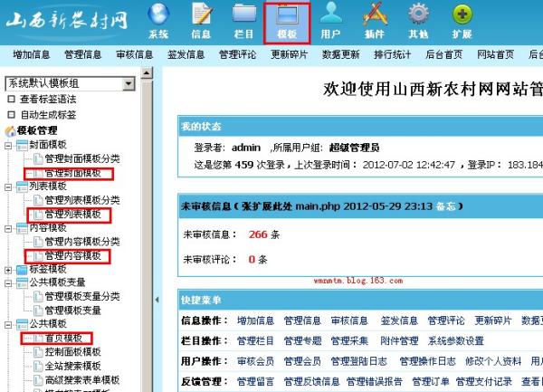
Task: Collapse the 公共模板变量 tree node
Action: pyautogui.click(x=8, y=283)
